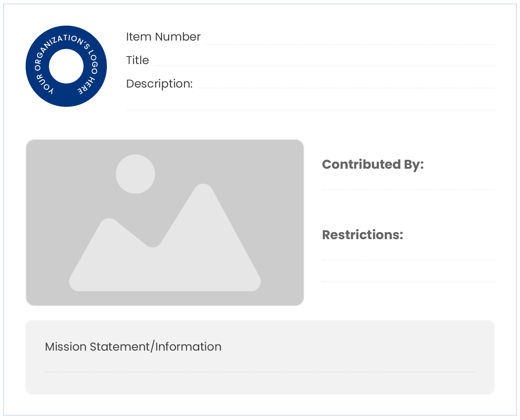Focus the Title entry line
The image size is (520, 420).
click(324, 65)
